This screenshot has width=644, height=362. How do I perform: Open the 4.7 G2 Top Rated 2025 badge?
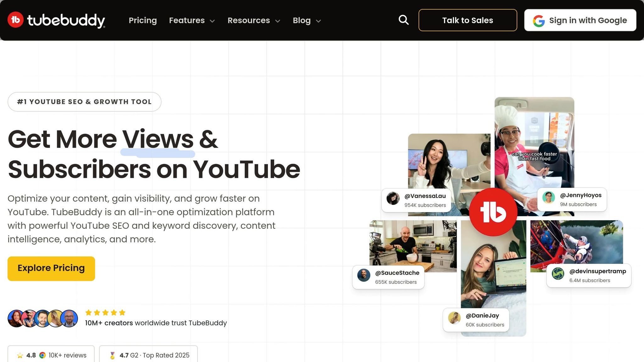(148, 354)
